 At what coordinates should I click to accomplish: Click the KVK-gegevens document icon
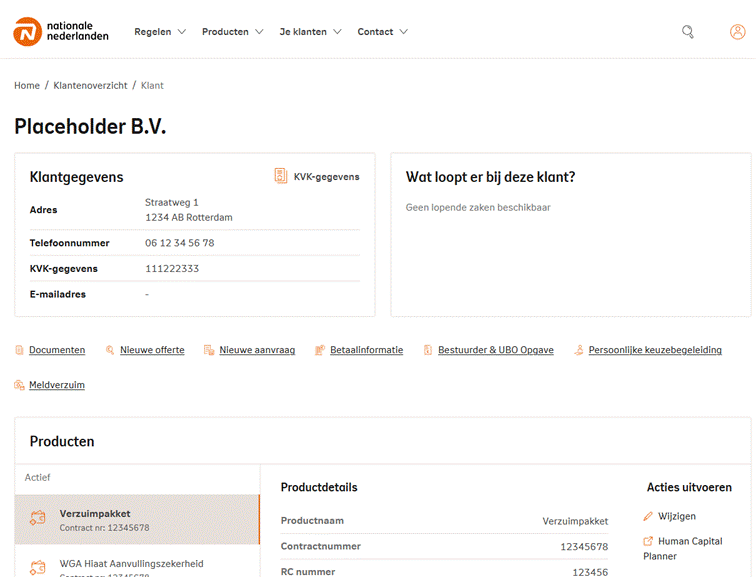pyautogui.click(x=281, y=176)
